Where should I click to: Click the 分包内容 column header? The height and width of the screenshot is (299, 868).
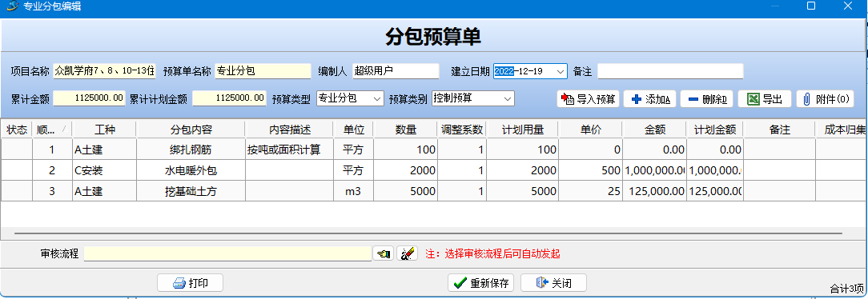pyautogui.click(x=191, y=130)
